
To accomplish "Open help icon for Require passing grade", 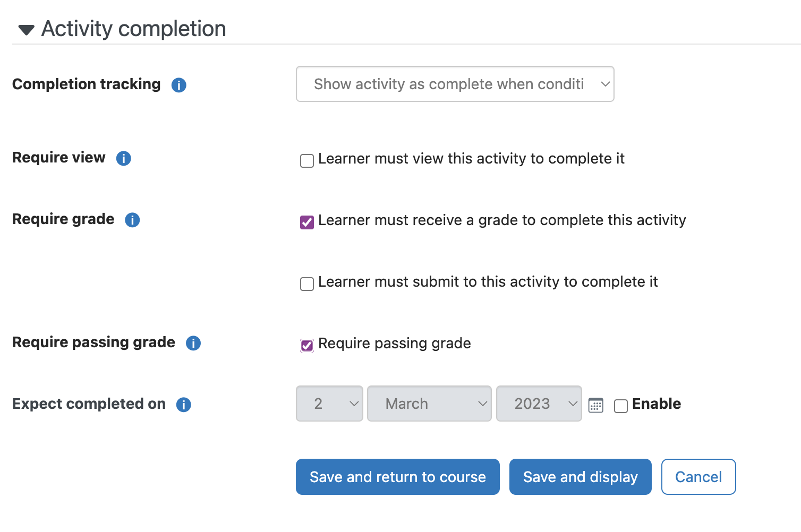I will [193, 343].
